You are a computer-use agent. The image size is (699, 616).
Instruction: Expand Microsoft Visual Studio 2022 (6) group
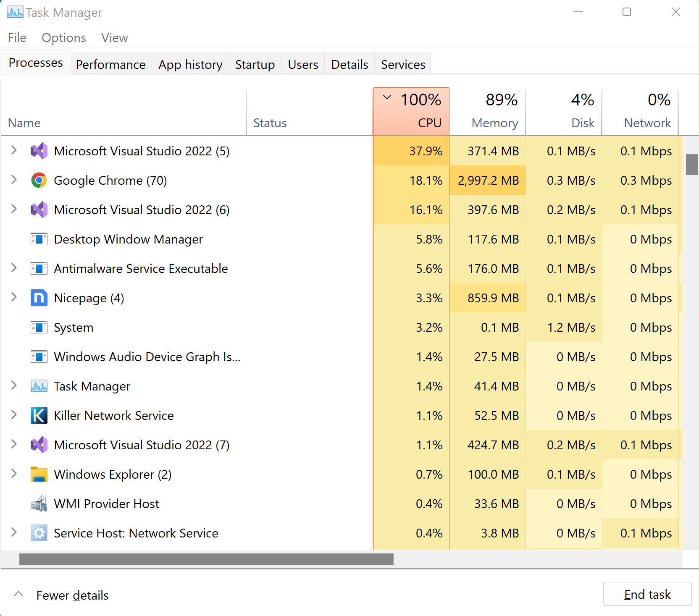click(14, 209)
